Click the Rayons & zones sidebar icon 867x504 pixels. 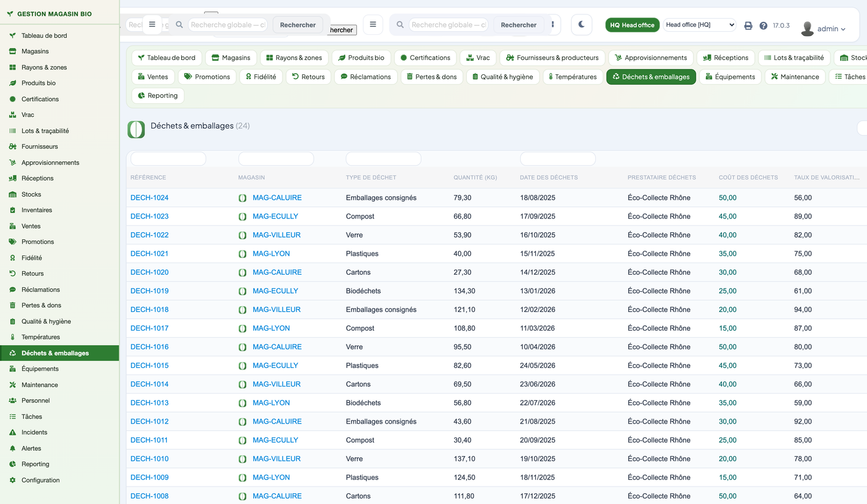click(13, 67)
